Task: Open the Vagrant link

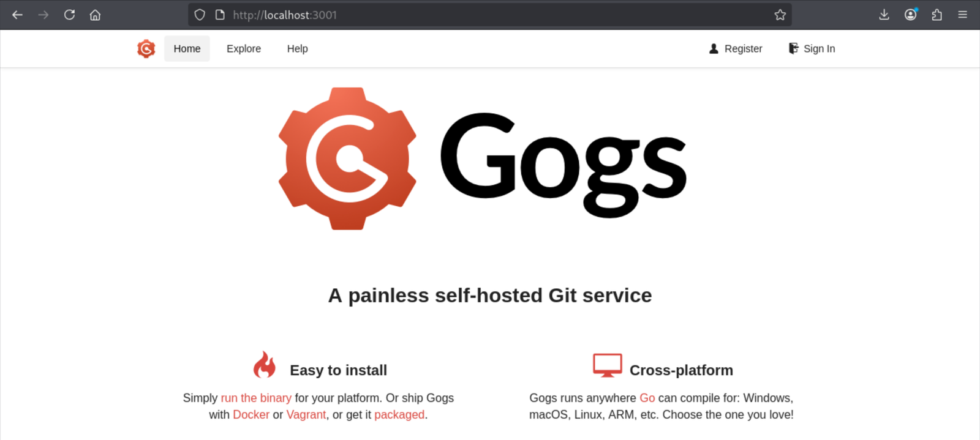Action: (x=306, y=414)
